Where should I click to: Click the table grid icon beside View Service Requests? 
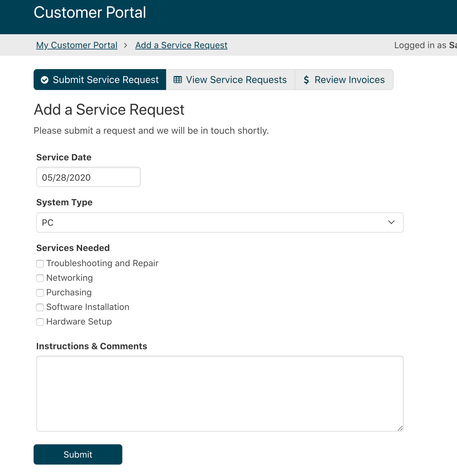pyautogui.click(x=178, y=80)
